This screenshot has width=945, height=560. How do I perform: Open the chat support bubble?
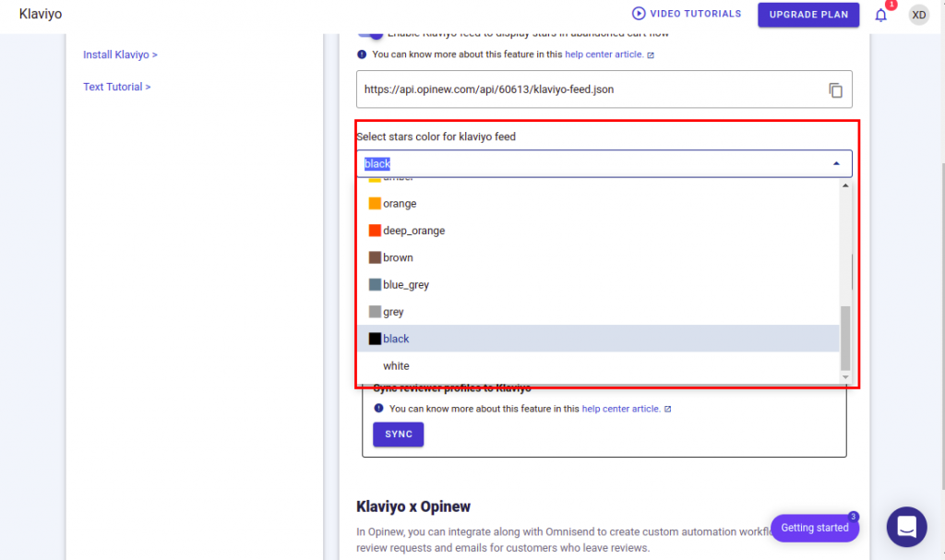pyautogui.click(x=906, y=527)
